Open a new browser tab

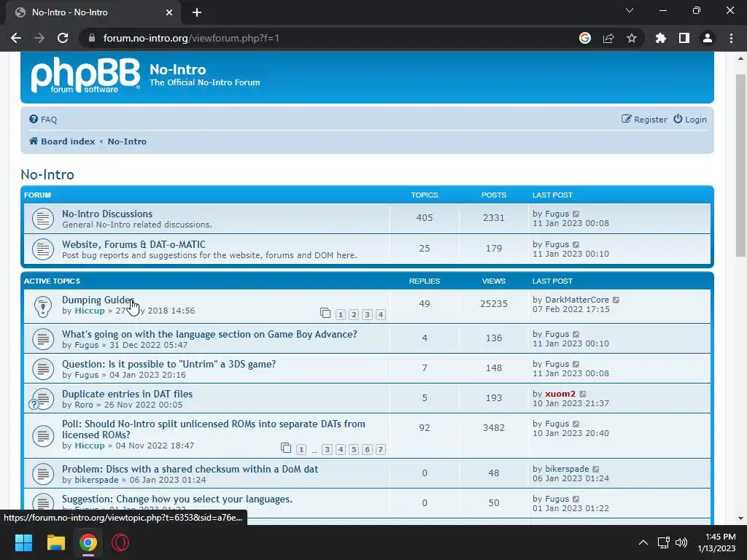[x=197, y=12]
